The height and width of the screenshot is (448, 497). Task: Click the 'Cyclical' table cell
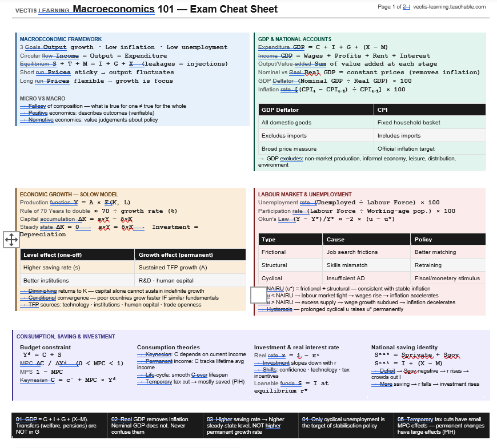point(290,278)
